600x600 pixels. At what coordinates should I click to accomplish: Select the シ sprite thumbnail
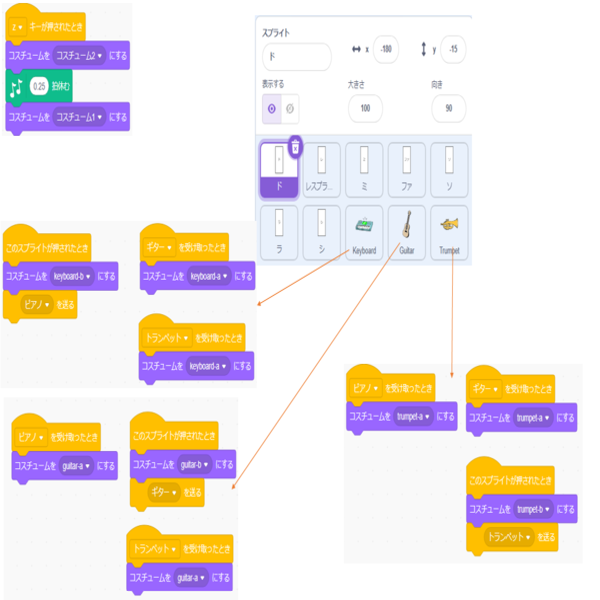click(321, 233)
